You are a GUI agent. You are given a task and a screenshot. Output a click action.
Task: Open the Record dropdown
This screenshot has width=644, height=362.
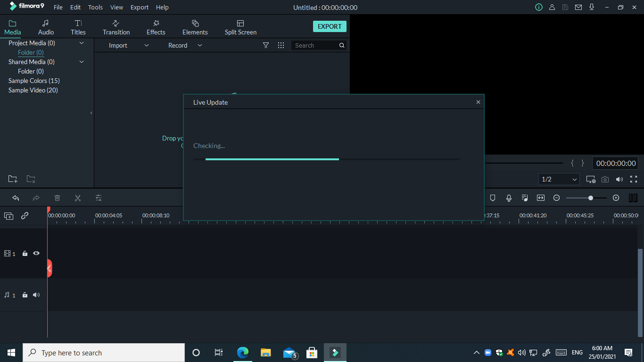pos(185,45)
